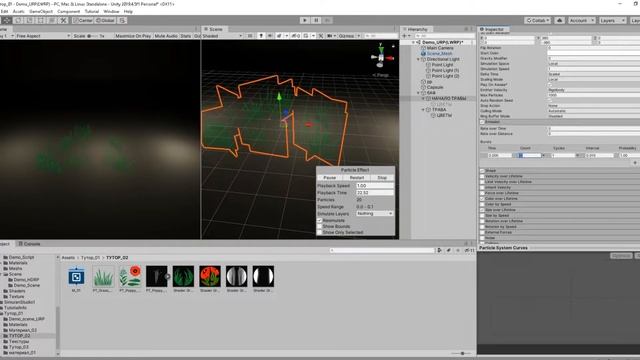Click the orientation gizmo in Scene view
Viewport: 640px width, 360px height.
[381, 57]
